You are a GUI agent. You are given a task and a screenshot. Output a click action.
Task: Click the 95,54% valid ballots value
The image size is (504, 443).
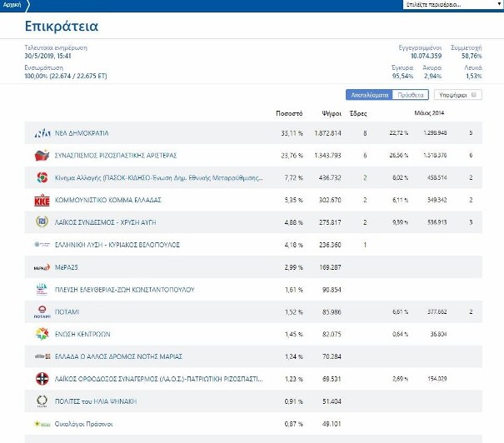402,76
